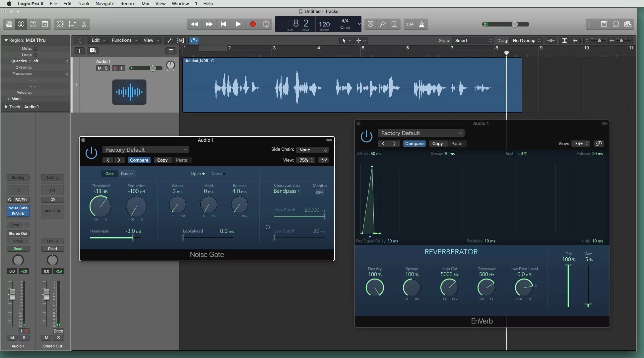
Task: Mute the Audio 1 track header
Action: coord(99,68)
